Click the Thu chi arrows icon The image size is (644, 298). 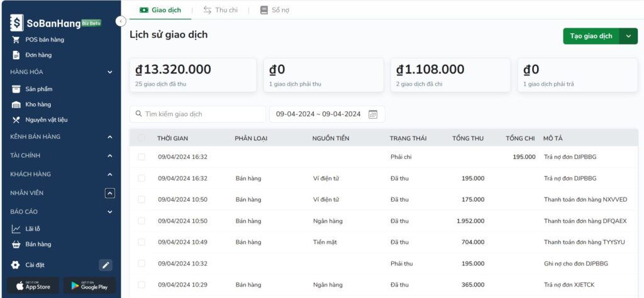208,10
